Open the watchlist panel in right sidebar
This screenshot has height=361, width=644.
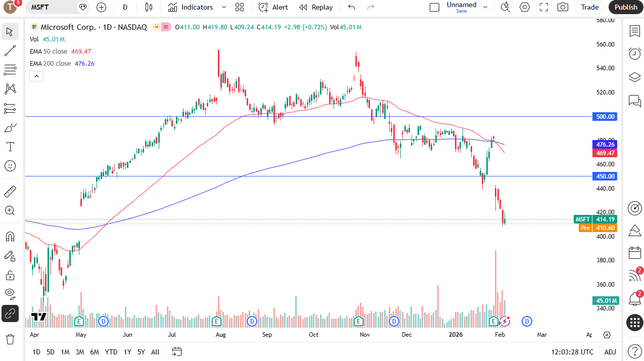pos(634,31)
